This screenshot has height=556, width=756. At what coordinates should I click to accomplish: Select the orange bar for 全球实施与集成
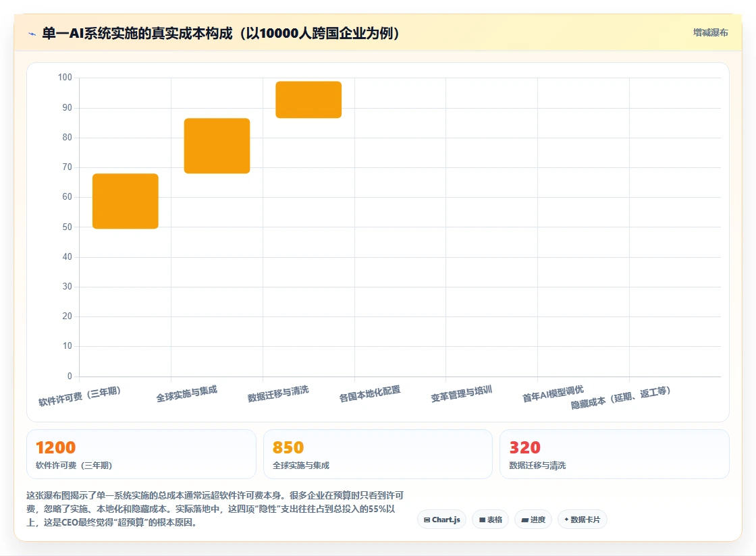tap(217, 146)
